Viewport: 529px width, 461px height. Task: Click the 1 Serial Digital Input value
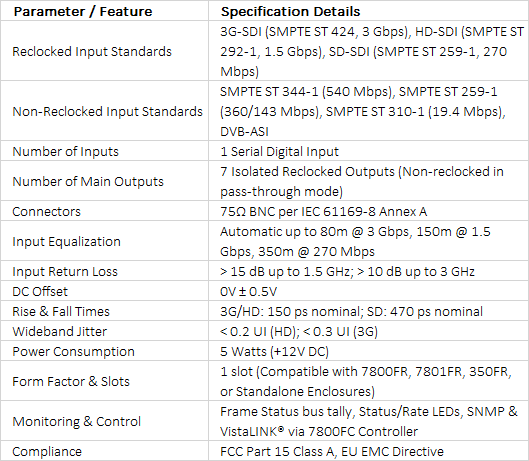(x=279, y=152)
